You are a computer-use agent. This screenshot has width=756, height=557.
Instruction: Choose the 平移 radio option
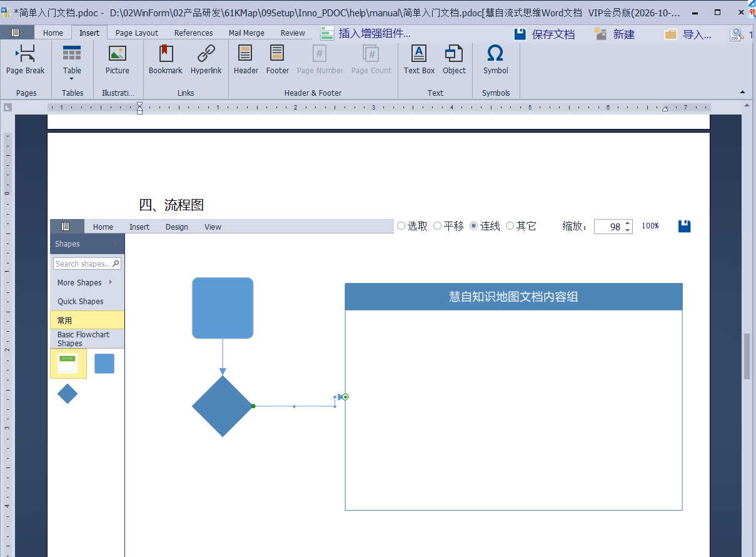click(x=438, y=226)
